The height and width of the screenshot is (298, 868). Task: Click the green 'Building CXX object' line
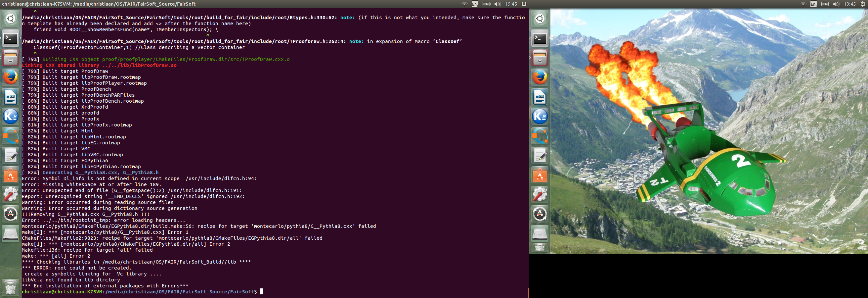[x=156, y=59]
